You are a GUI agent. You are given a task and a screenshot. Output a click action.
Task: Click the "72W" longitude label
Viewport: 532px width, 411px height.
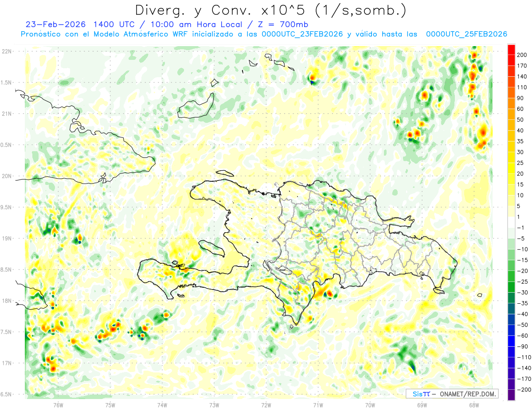(x=266, y=405)
